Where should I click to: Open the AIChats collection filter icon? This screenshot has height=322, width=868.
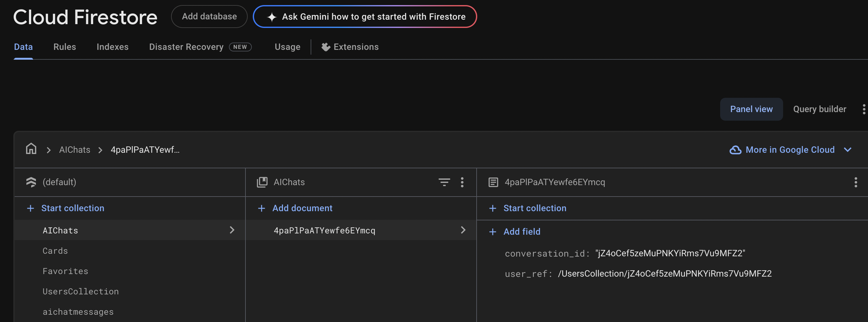[x=444, y=182]
